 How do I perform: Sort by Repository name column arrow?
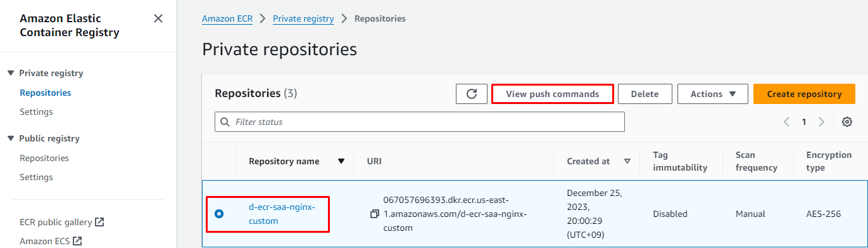click(341, 161)
